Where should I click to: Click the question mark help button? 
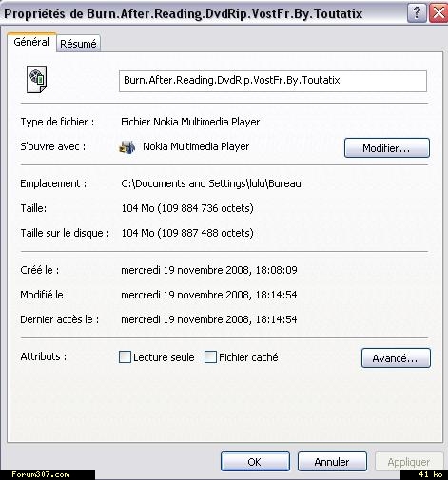417,13
